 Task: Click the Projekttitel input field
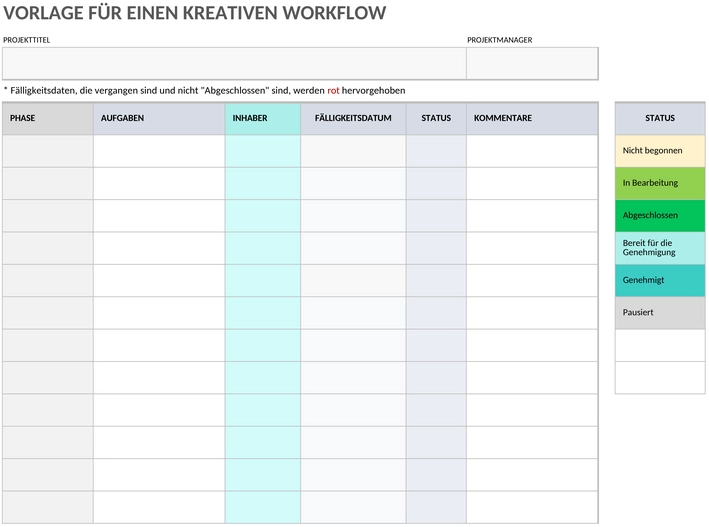click(x=234, y=63)
